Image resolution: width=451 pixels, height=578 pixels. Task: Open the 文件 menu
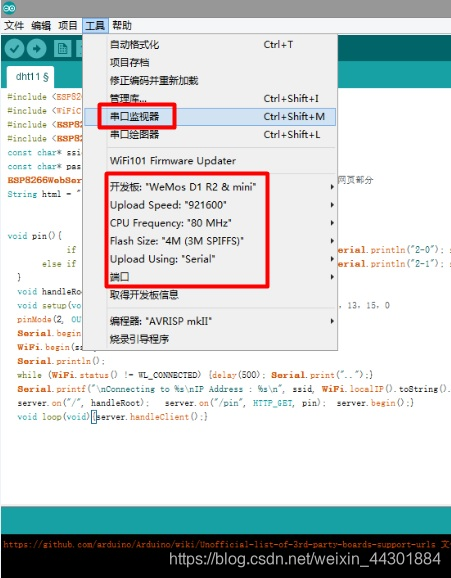tap(14, 25)
